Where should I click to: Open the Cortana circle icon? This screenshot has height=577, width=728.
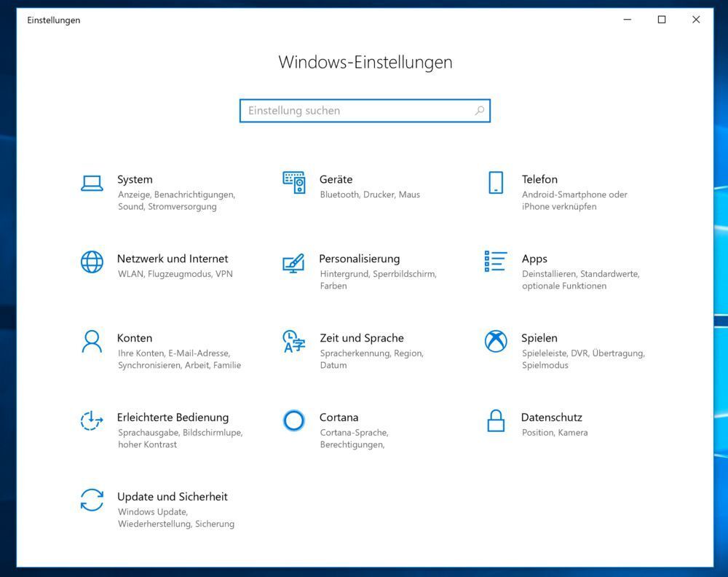294,420
